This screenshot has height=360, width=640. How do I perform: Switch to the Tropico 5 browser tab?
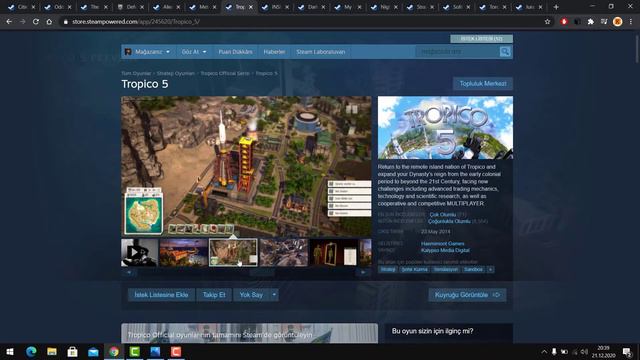(x=240, y=7)
